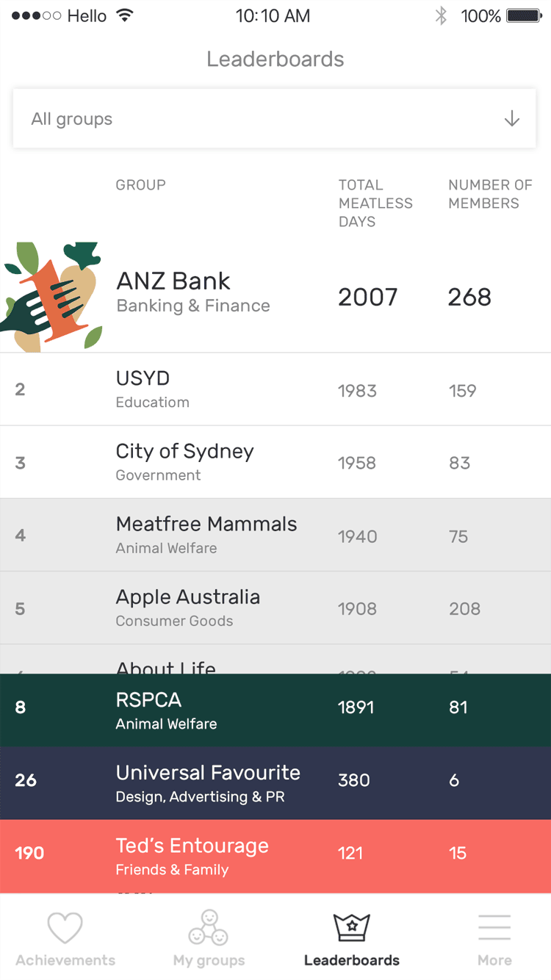
Task: Tap the ANZ Bank fork-and-vegetable logo
Action: 51,297
